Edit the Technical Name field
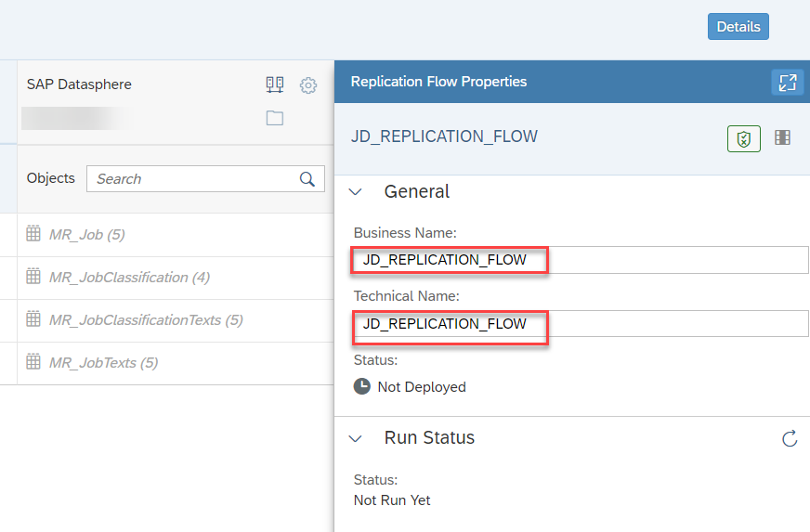The width and height of the screenshot is (810, 532). 581,324
